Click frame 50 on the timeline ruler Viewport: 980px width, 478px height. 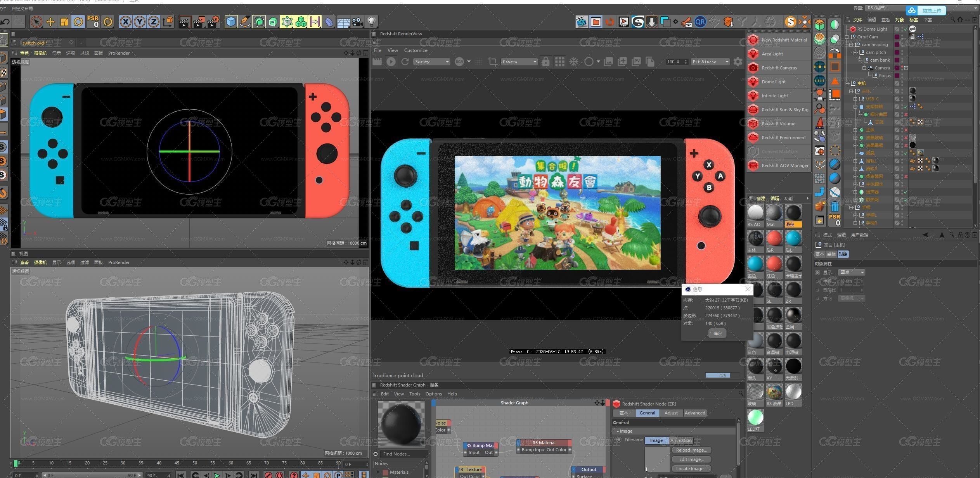[x=194, y=463]
